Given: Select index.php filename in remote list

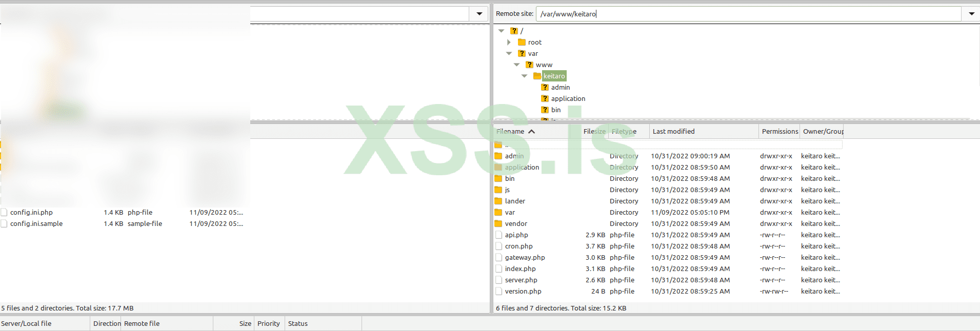Looking at the screenshot, I should tap(520, 268).
